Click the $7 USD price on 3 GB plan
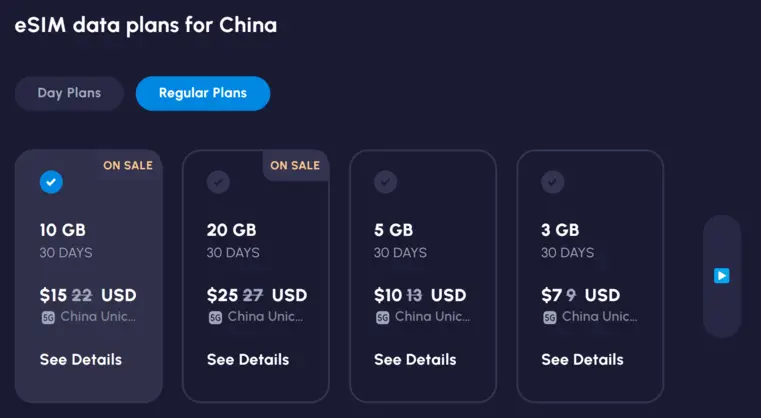The width and height of the screenshot is (761, 418). pyautogui.click(x=581, y=295)
